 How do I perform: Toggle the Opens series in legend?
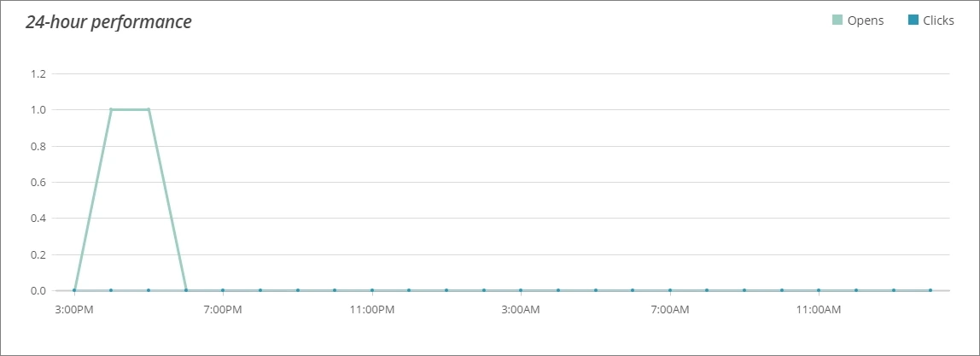coord(857,20)
